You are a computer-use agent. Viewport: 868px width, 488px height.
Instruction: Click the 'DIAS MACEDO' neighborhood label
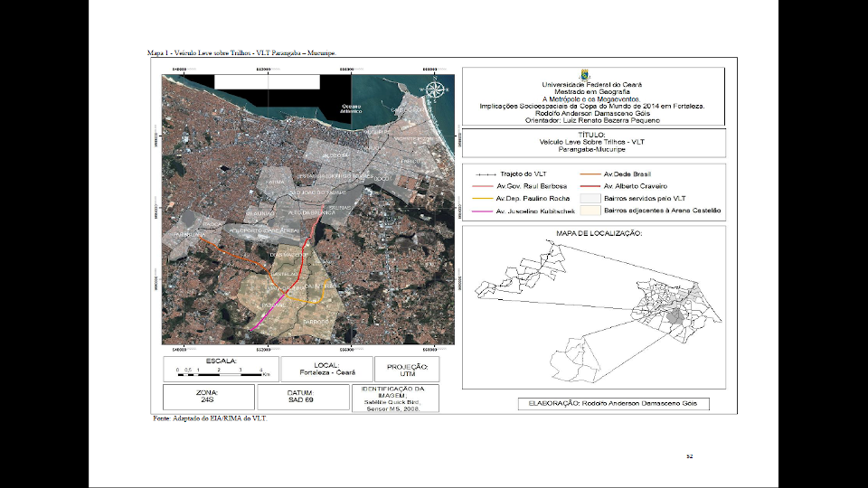(288, 255)
